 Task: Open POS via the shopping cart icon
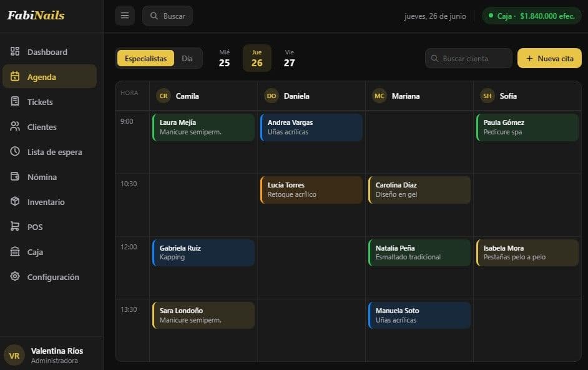(x=14, y=226)
